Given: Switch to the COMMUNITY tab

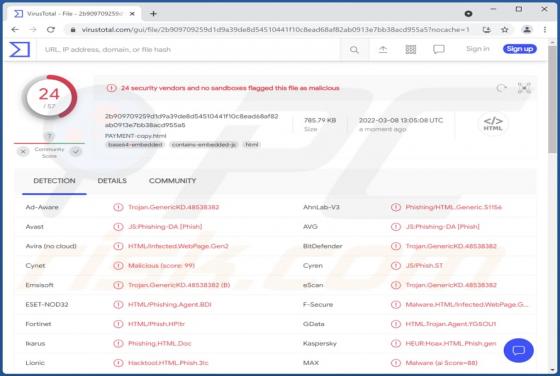Looking at the screenshot, I should coord(172,181).
